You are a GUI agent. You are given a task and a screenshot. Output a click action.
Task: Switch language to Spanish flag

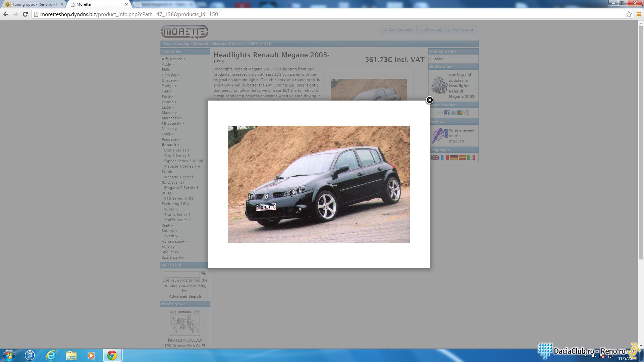[x=462, y=157]
